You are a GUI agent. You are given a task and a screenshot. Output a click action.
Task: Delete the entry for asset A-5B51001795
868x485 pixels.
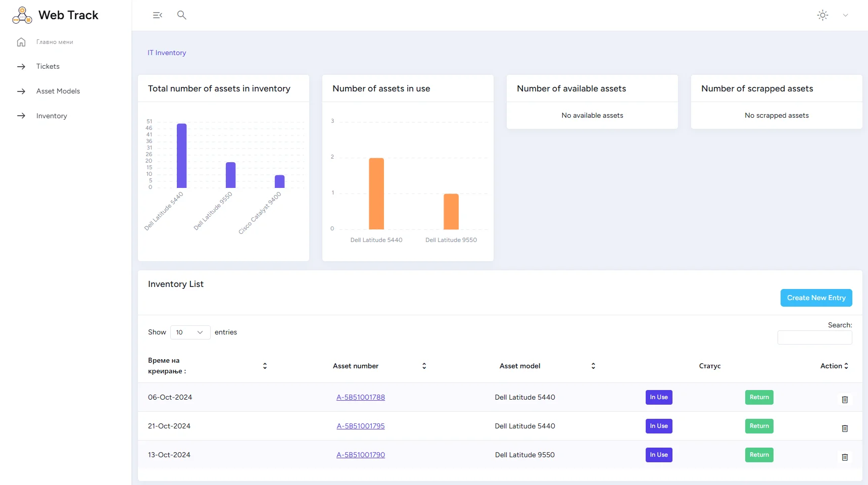pos(844,428)
